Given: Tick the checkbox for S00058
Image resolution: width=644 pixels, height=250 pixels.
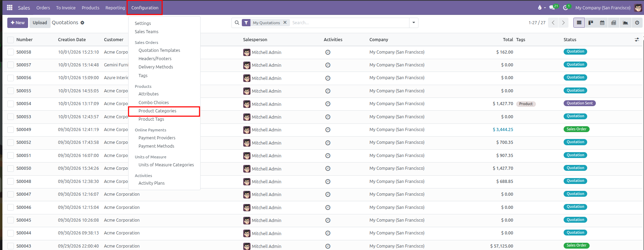Looking at the screenshot, I should pyautogui.click(x=11, y=52).
